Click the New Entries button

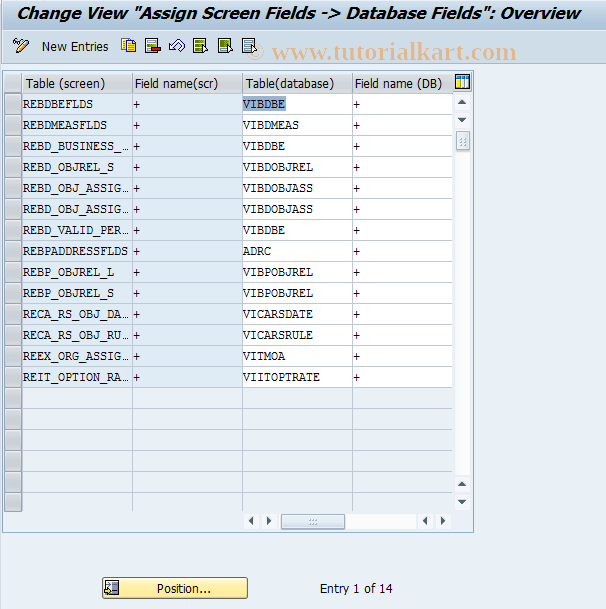[x=75, y=47]
